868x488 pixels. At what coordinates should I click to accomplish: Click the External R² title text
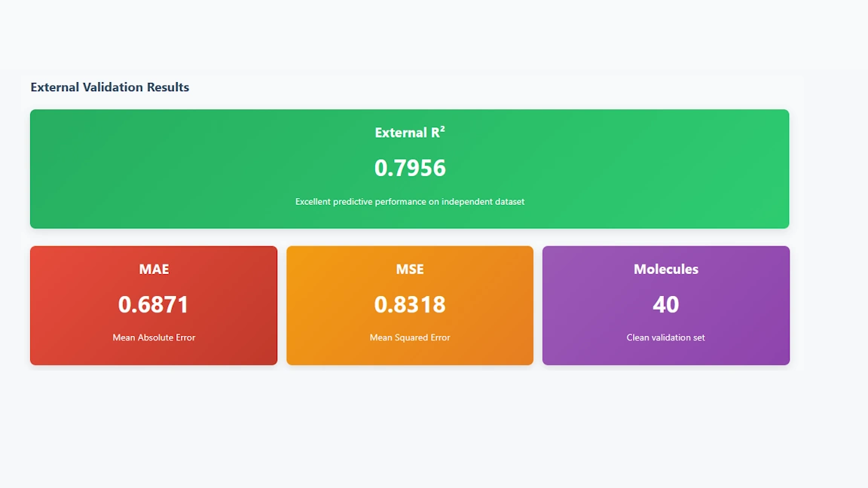[x=409, y=133]
